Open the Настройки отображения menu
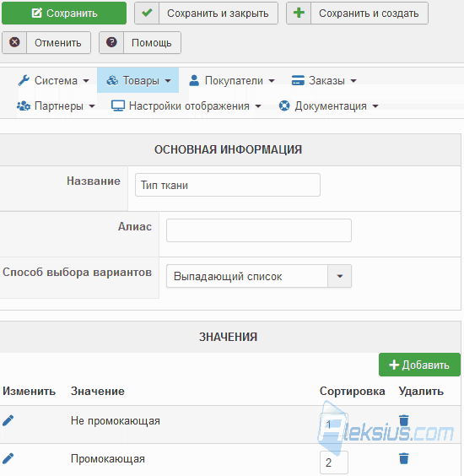Screen dimensions: 464x476 pyautogui.click(x=189, y=106)
